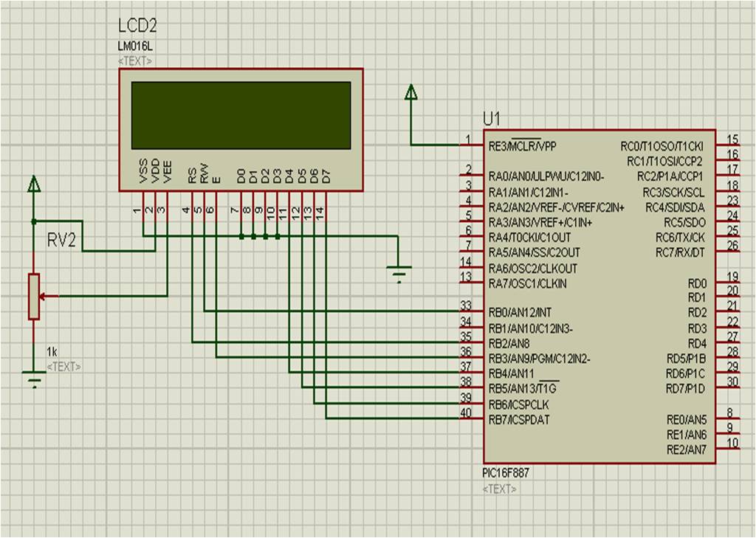Screen dimensions: 756x538
Task: Click the ground terminal near the LCD data bus
Action: tap(399, 267)
